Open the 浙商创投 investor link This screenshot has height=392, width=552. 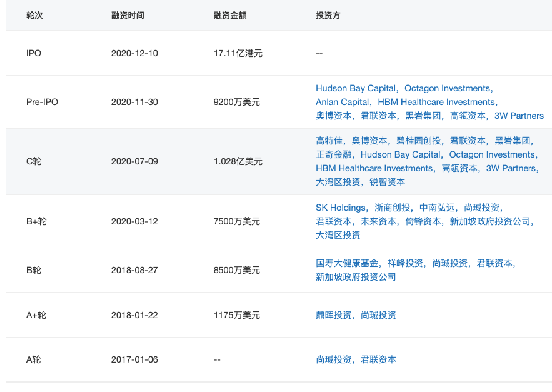pos(392,208)
